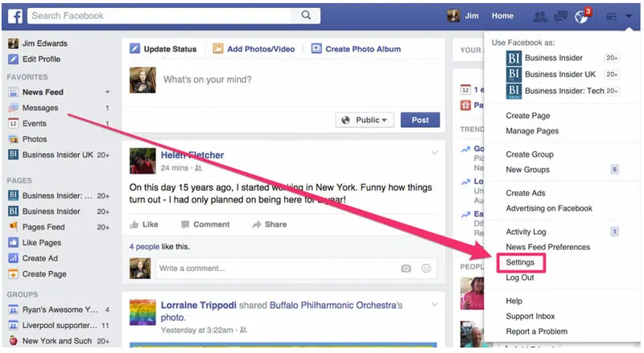Share Helen Fletcher's post
Viewport: 644px width, 353px height.
270,224
